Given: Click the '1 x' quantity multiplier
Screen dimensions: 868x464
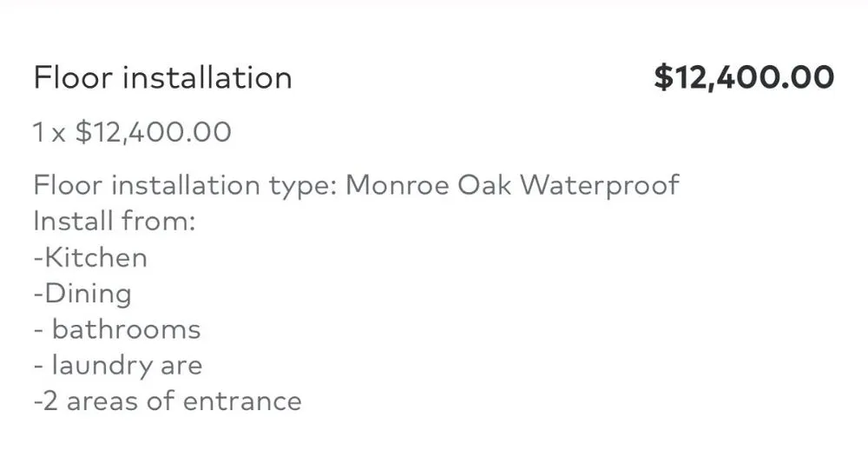Looking at the screenshot, I should [x=49, y=132].
